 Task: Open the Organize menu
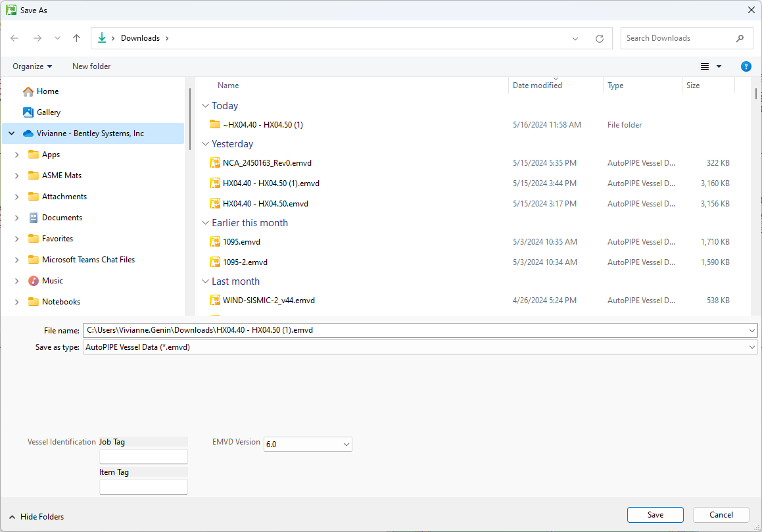coord(32,66)
